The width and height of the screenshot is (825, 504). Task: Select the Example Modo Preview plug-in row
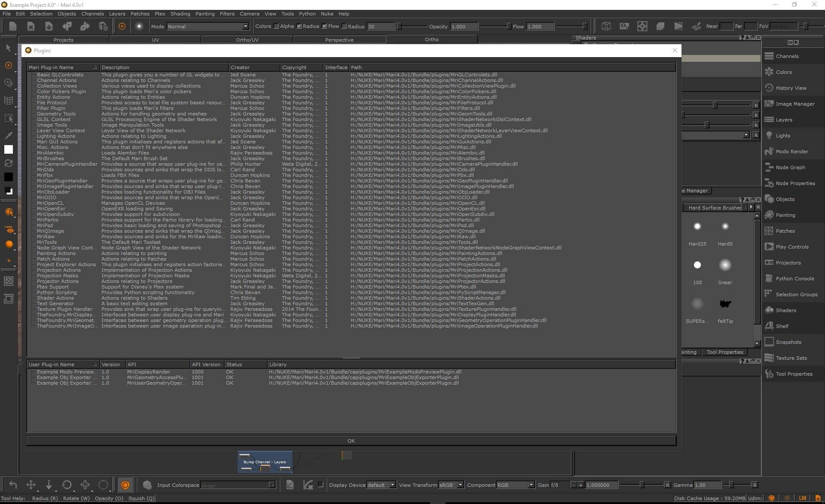pos(351,372)
